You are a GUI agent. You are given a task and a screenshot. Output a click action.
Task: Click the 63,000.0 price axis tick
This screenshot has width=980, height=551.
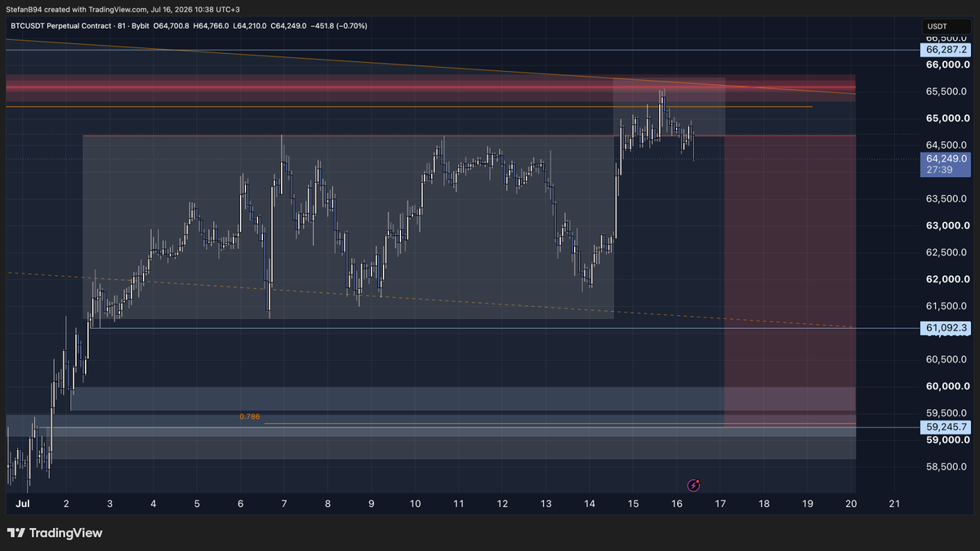948,225
